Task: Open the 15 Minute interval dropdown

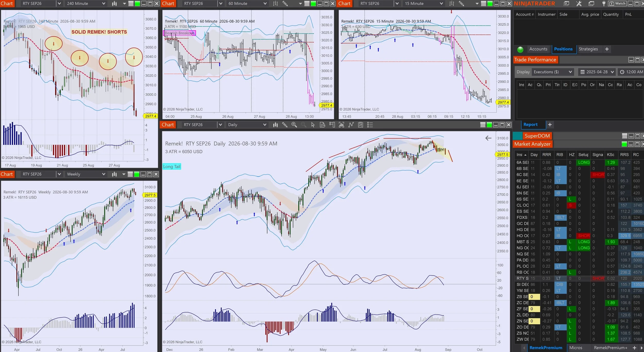Action: (x=424, y=4)
